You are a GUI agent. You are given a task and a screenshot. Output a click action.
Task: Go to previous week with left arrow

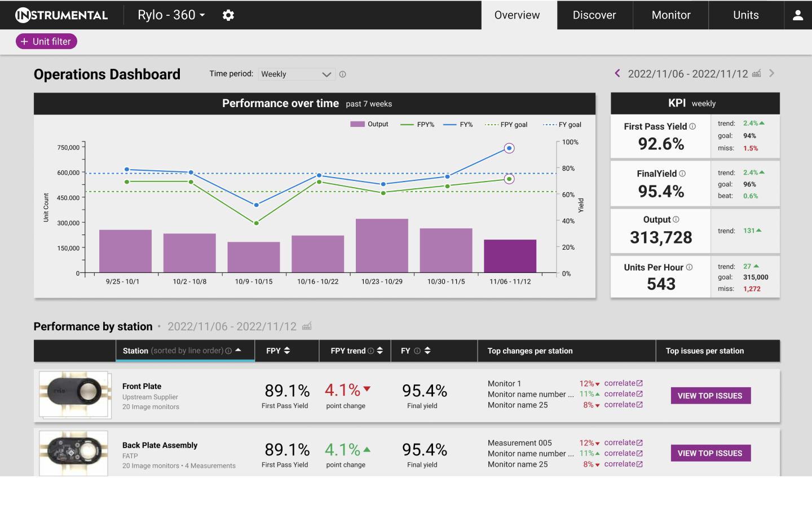point(617,73)
